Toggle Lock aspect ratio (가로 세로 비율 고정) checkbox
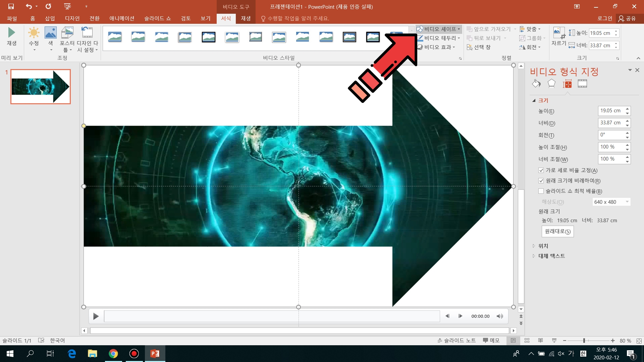The height and width of the screenshot is (362, 644). pyautogui.click(x=541, y=171)
